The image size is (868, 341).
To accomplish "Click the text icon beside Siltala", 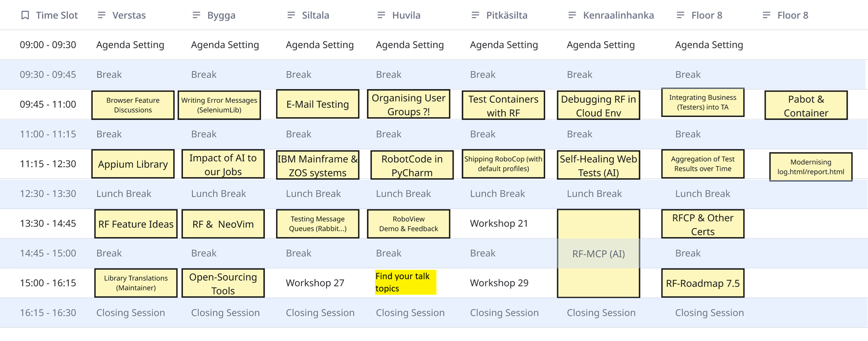I will (x=291, y=15).
